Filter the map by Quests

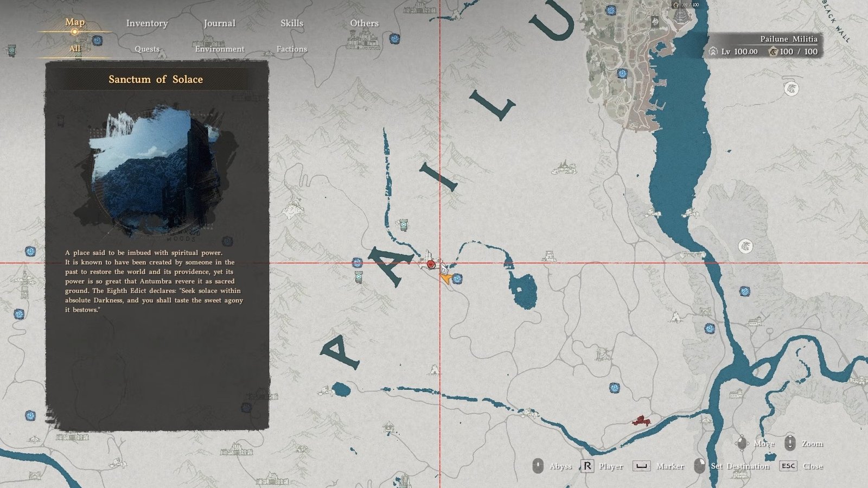[147, 49]
